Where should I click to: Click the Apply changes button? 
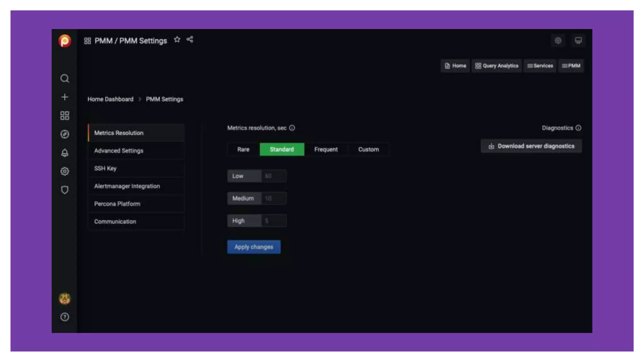254,247
